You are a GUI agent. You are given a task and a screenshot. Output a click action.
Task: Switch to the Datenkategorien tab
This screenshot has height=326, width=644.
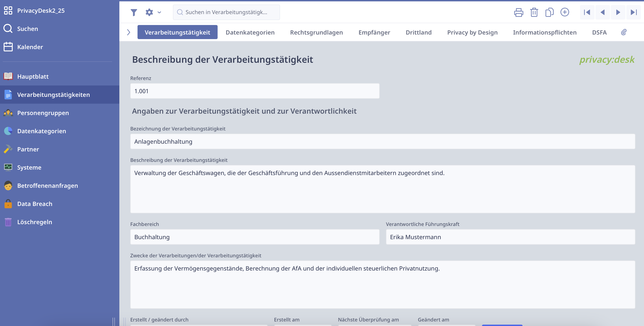[250, 32]
